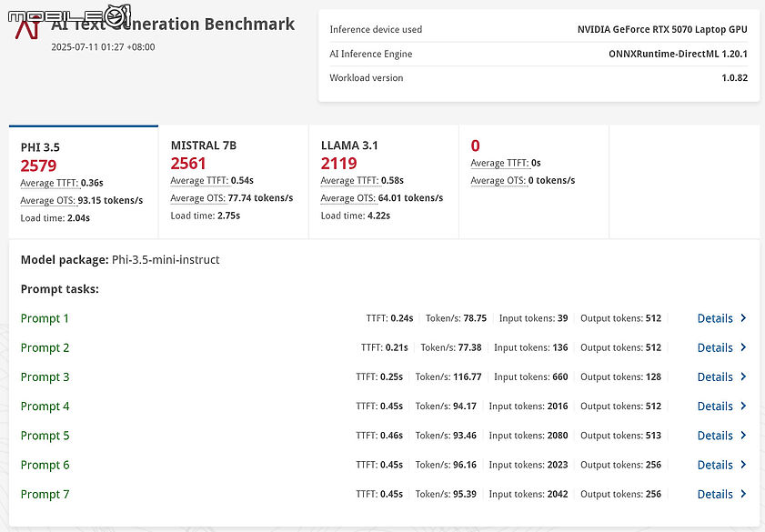Click the benchmark date 2025-07-11 01:27 +08:00

(103, 47)
